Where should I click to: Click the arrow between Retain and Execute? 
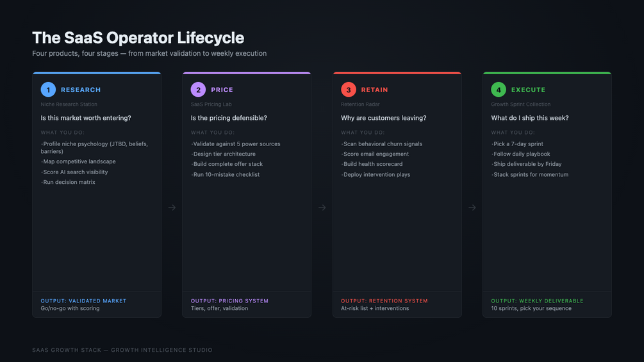472,208
